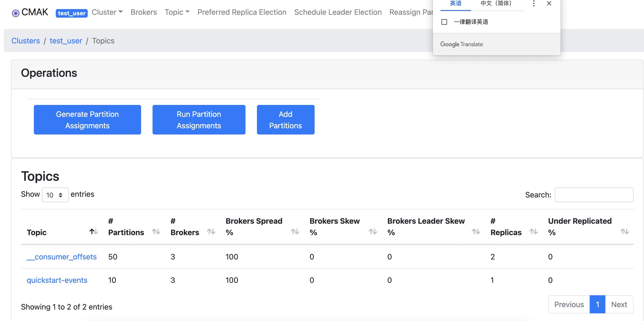The height and width of the screenshot is (321, 644).
Task: Open the quickstart-events topic link
Action: 57,280
